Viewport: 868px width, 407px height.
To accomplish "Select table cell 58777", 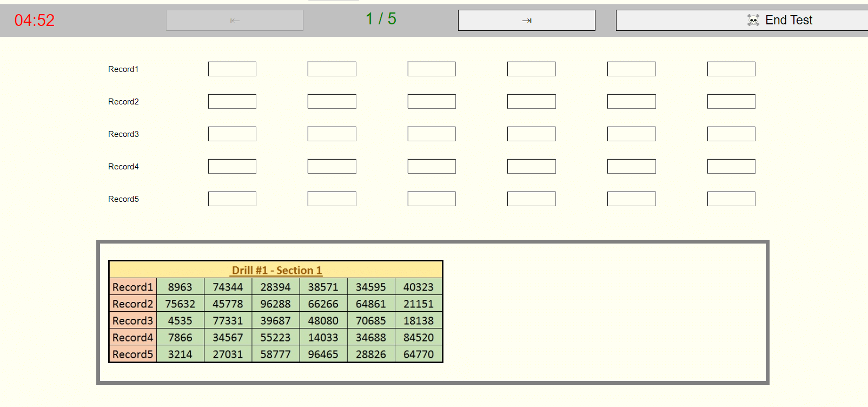I will coord(275,354).
